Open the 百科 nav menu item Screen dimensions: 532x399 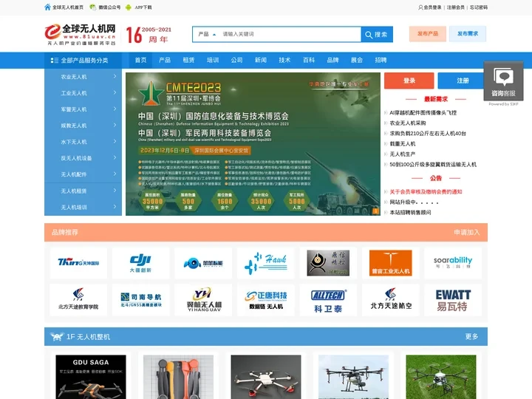coord(309,61)
